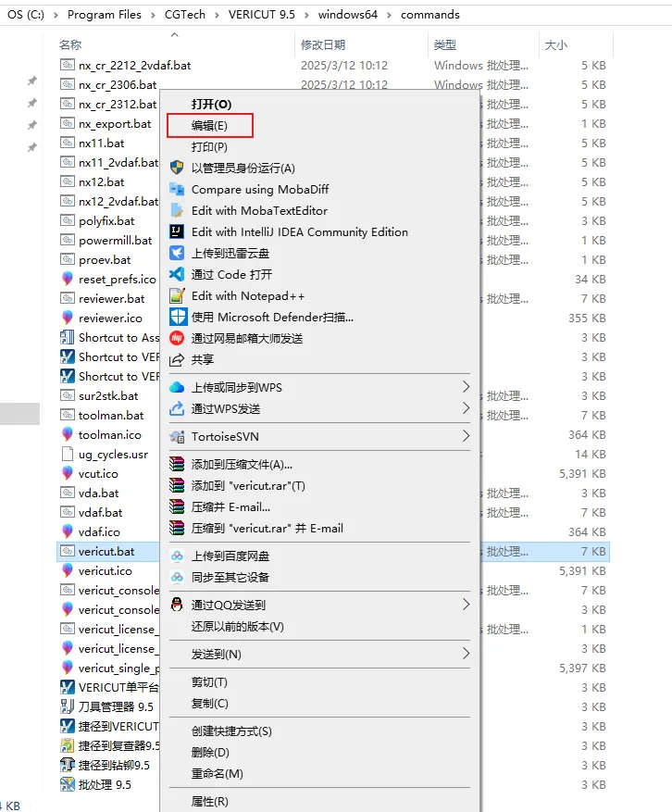Click the 刀具管理器 9.5 shortcut icon
The image size is (672, 812).
[x=68, y=706]
